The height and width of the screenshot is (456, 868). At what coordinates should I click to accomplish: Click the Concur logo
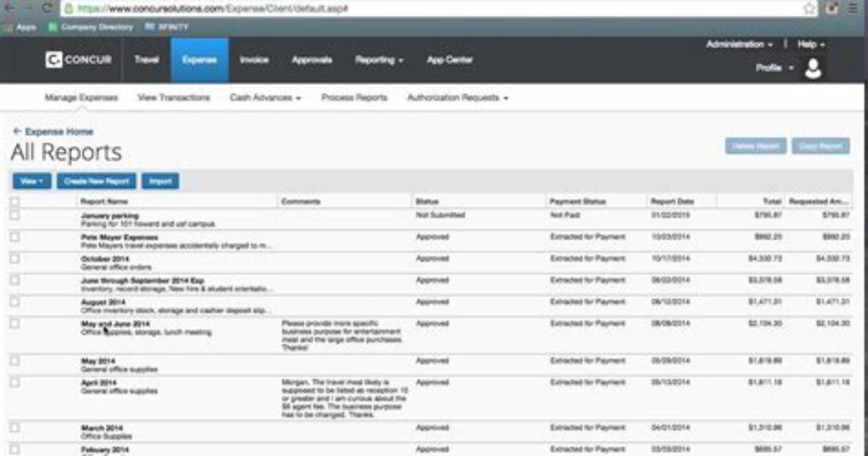(x=78, y=60)
